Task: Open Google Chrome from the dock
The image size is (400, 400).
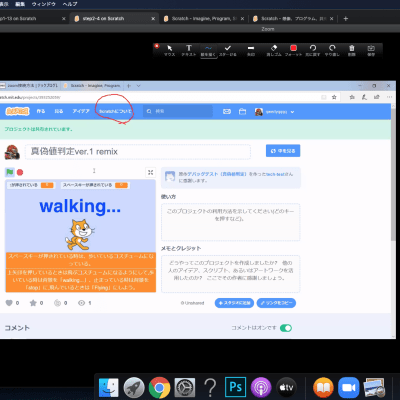Action: pyautogui.click(x=159, y=387)
